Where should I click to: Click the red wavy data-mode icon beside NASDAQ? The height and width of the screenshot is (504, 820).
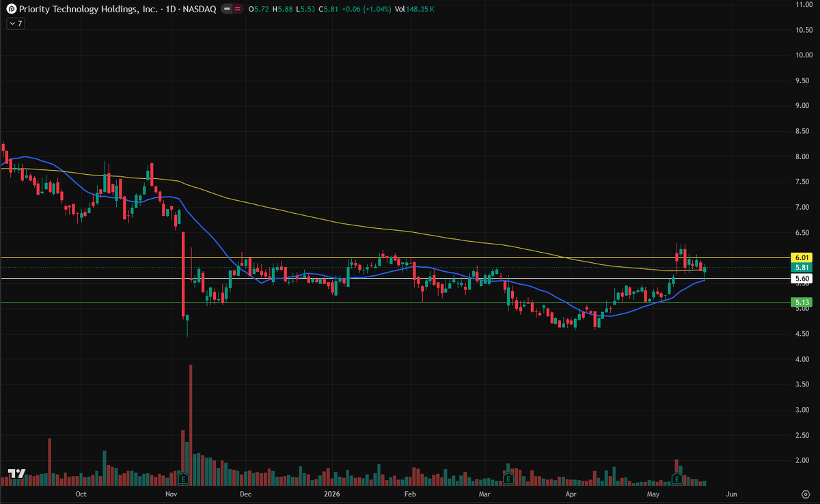tap(238, 9)
